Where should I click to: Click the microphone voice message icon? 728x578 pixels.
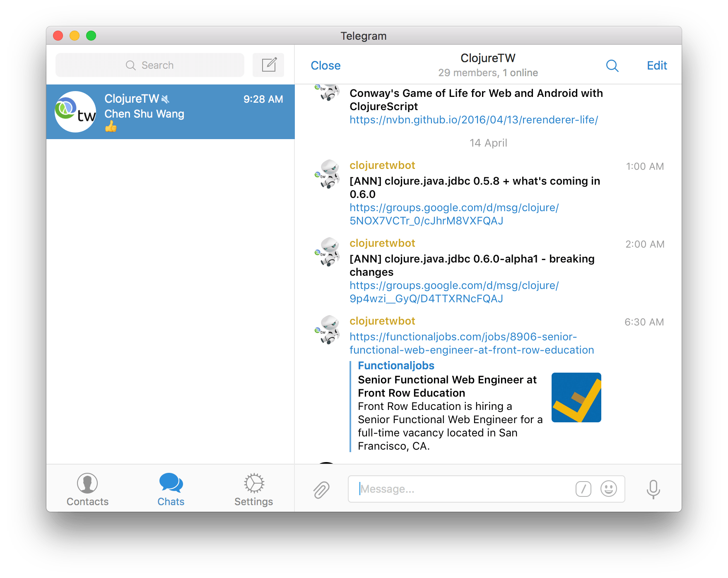click(653, 489)
